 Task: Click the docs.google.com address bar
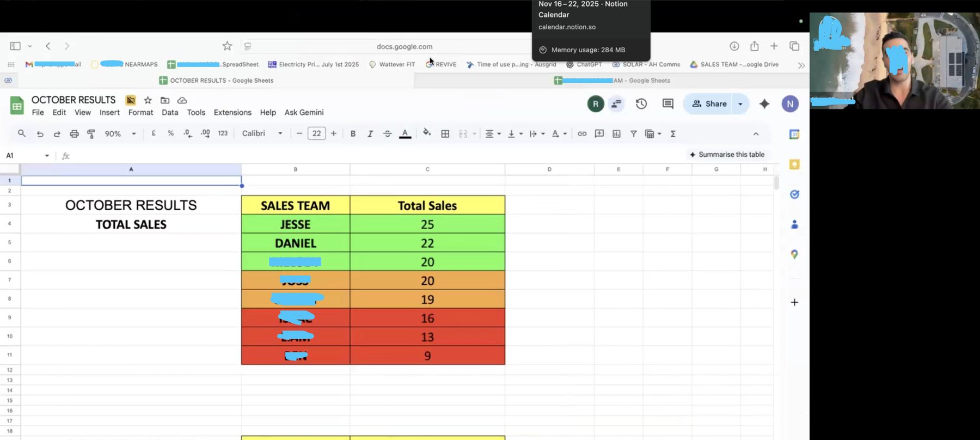[405, 47]
